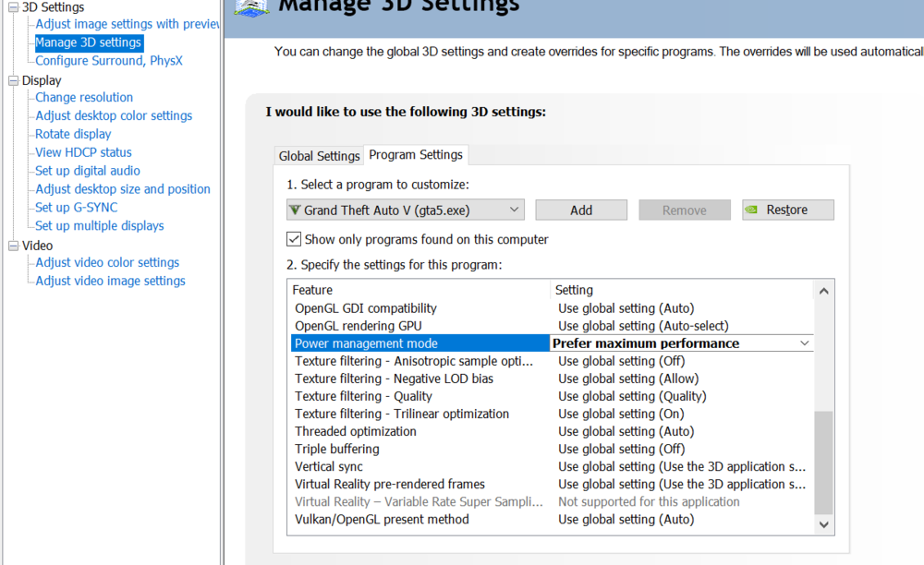Open the program selection dropdown
Image resolution: width=924 pixels, height=565 pixels.
[x=514, y=210]
